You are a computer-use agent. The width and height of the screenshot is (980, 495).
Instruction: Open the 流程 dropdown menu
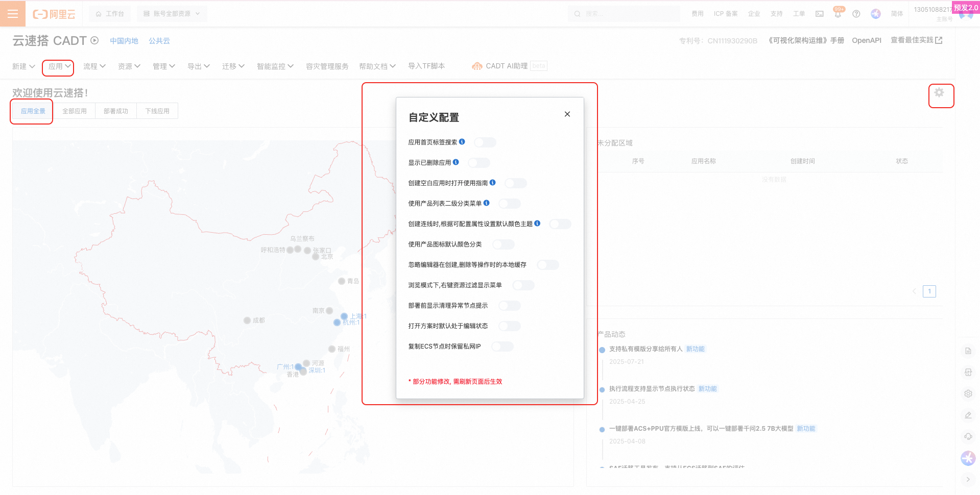pyautogui.click(x=94, y=66)
